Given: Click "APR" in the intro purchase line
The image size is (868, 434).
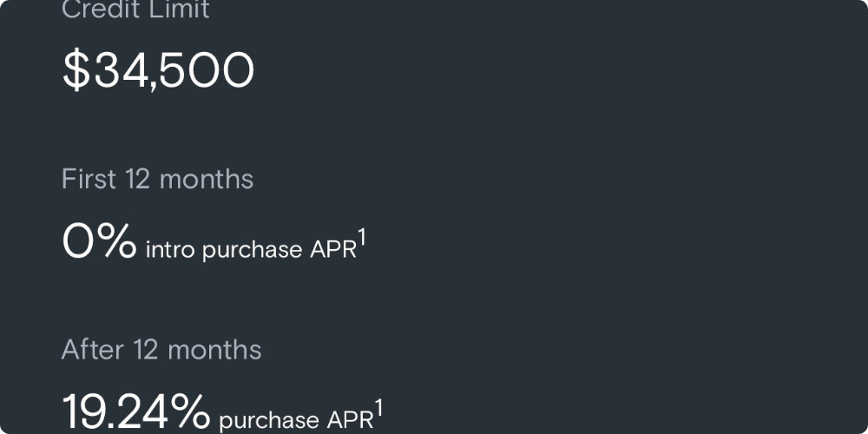Looking at the screenshot, I should click(332, 251).
